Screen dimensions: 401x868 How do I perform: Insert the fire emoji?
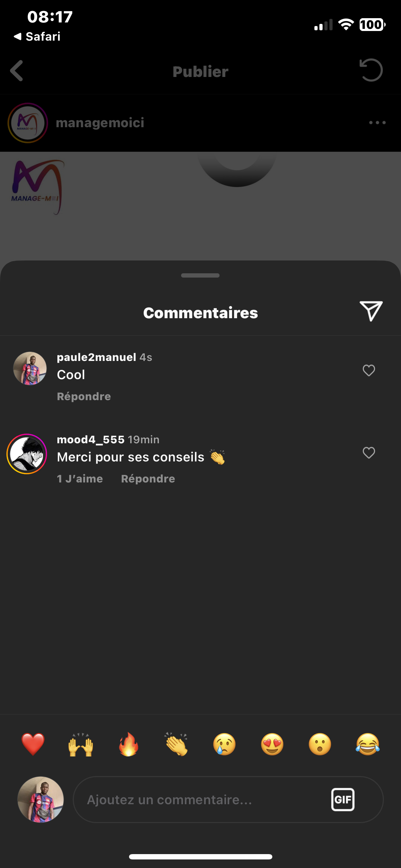coord(129,744)
